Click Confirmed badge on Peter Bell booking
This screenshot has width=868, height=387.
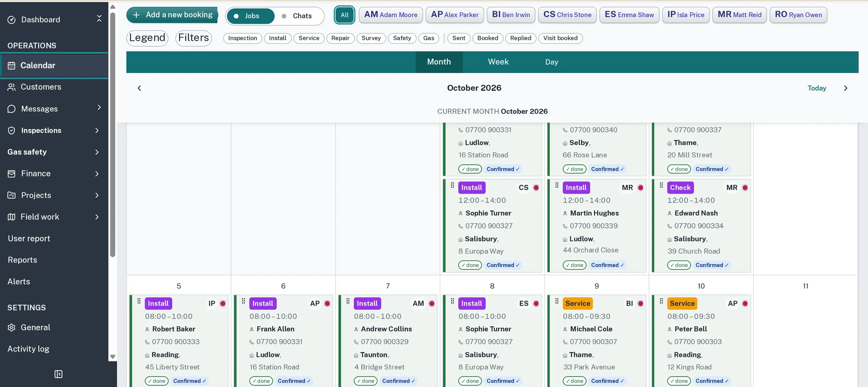712,381
